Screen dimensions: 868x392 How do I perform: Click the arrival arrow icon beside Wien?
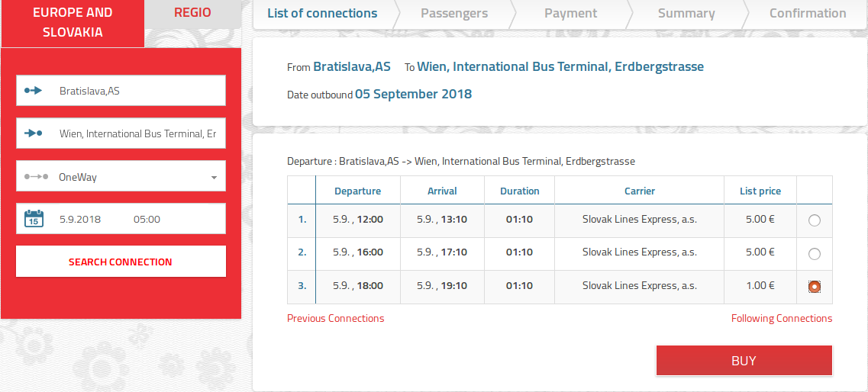34,133
